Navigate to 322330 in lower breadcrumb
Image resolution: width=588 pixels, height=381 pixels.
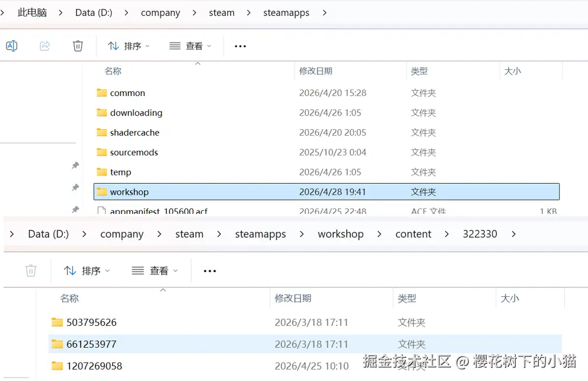click(x=480, y=234)
